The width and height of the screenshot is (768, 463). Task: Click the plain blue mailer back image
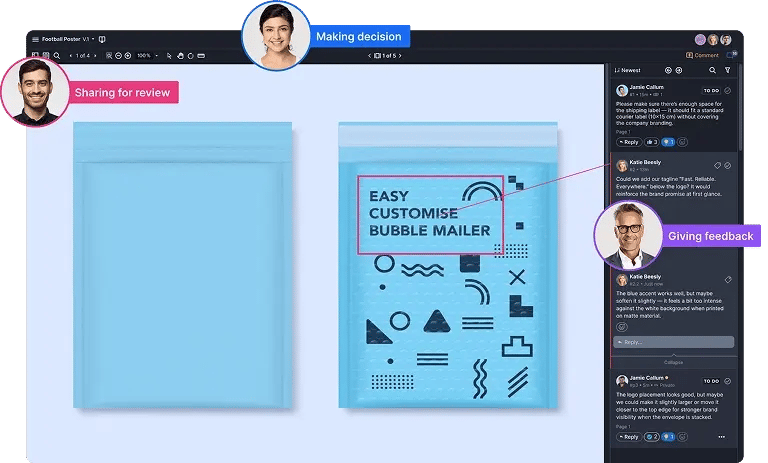coord(183,265)
